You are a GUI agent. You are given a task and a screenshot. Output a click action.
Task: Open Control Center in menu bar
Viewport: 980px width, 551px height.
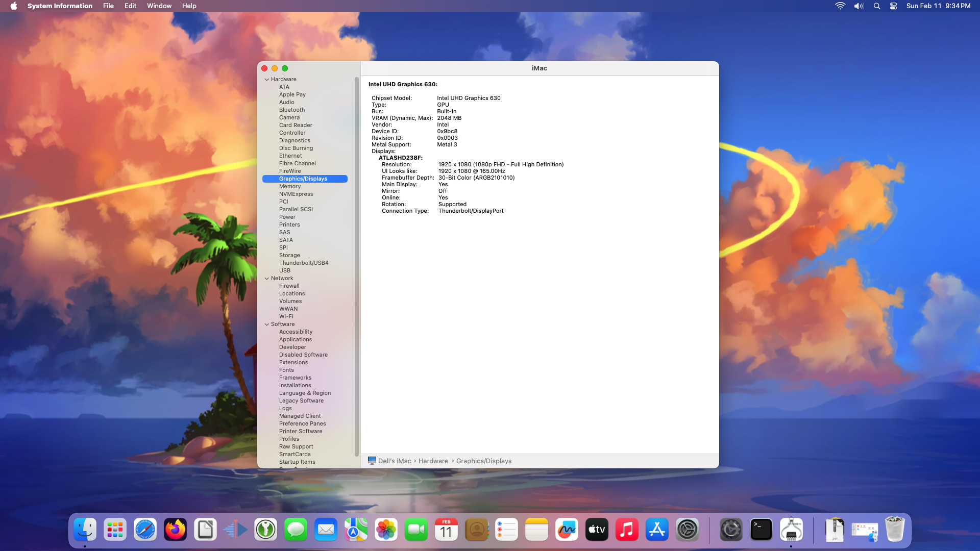click(893, 6)
